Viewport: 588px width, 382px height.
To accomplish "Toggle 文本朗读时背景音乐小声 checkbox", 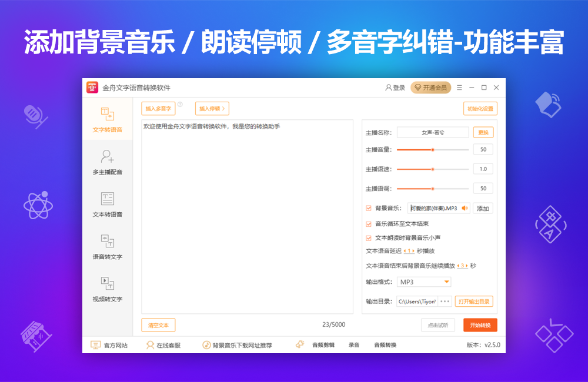I will (x=369, y=237).
